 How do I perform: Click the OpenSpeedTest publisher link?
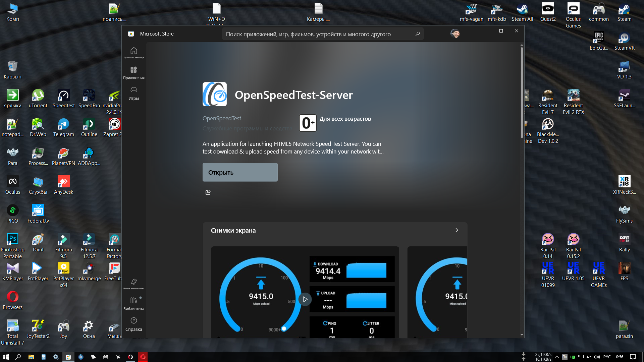tap(222, 118)
